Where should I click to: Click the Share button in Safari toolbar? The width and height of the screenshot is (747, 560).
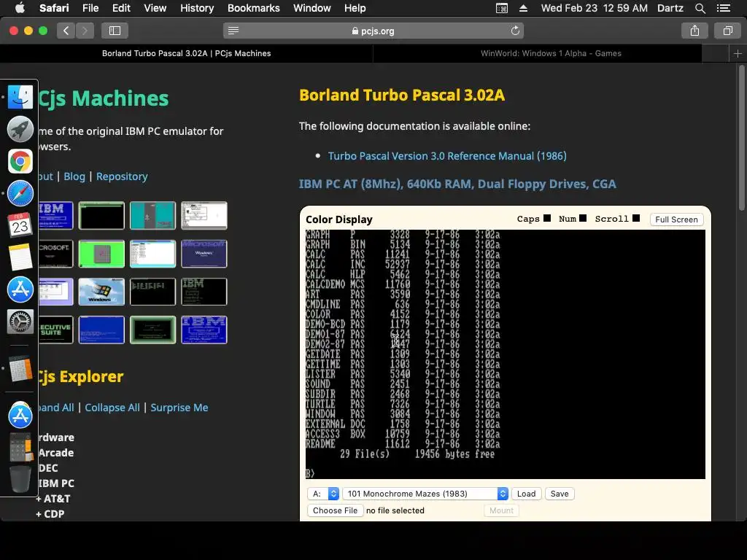click(x=694, y=31)
